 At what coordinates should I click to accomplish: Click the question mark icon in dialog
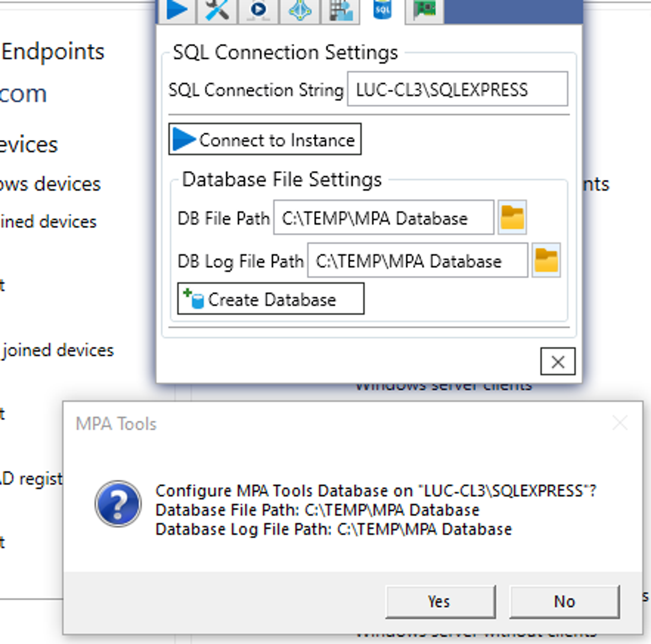click(118, 504)
